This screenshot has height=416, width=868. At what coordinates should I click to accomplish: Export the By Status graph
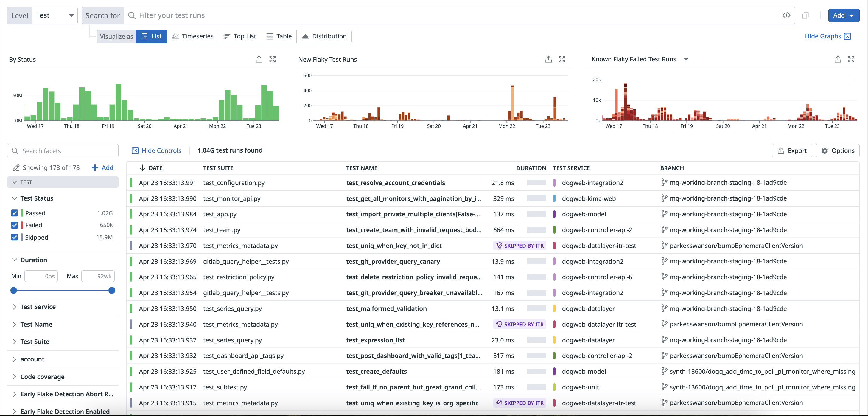(259, 59)
